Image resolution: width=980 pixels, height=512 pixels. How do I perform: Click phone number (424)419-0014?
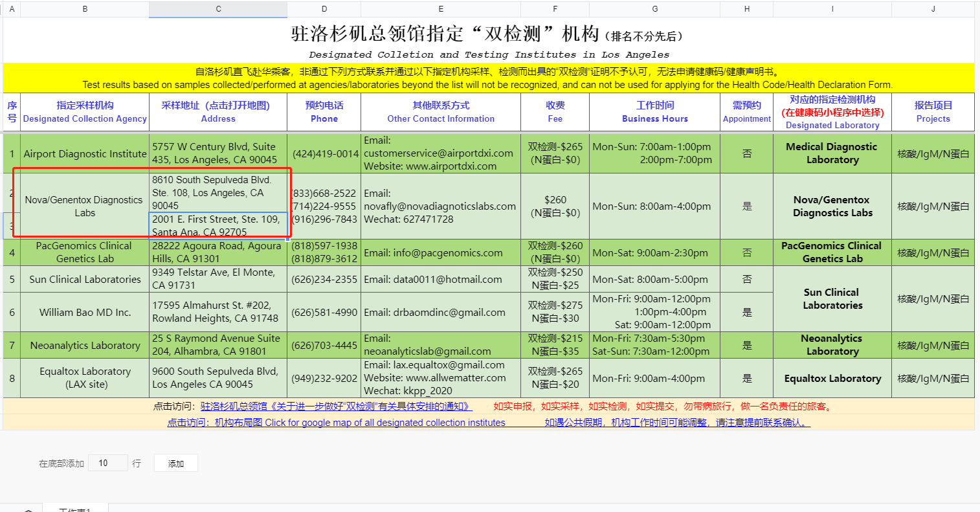(x=324, y=153)
